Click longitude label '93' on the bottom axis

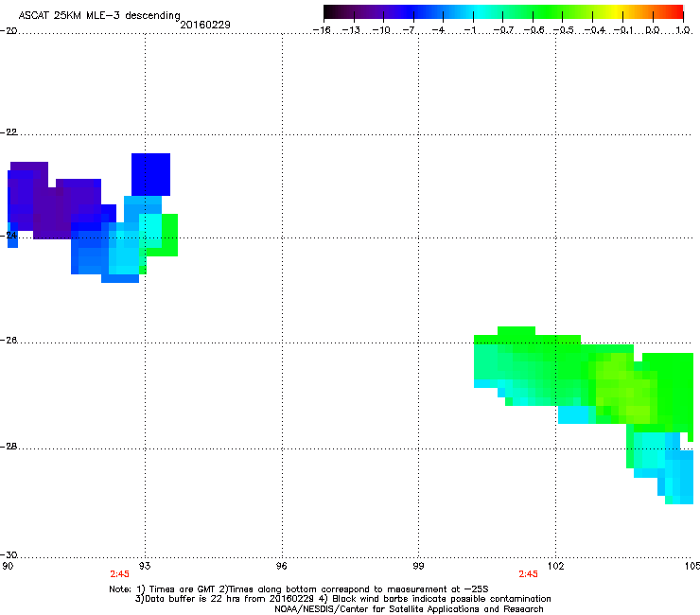tap(145, 566)
